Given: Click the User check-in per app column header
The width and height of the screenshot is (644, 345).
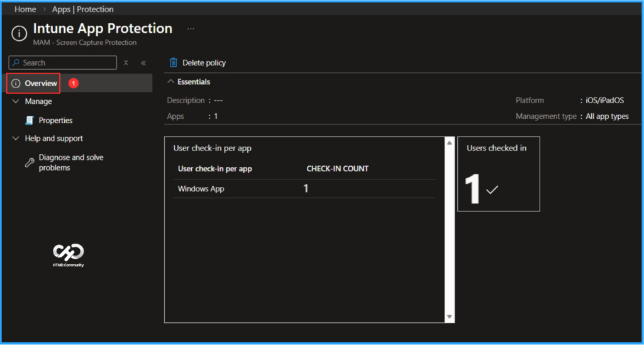Looking at the screenshot, I should point(215,169).
